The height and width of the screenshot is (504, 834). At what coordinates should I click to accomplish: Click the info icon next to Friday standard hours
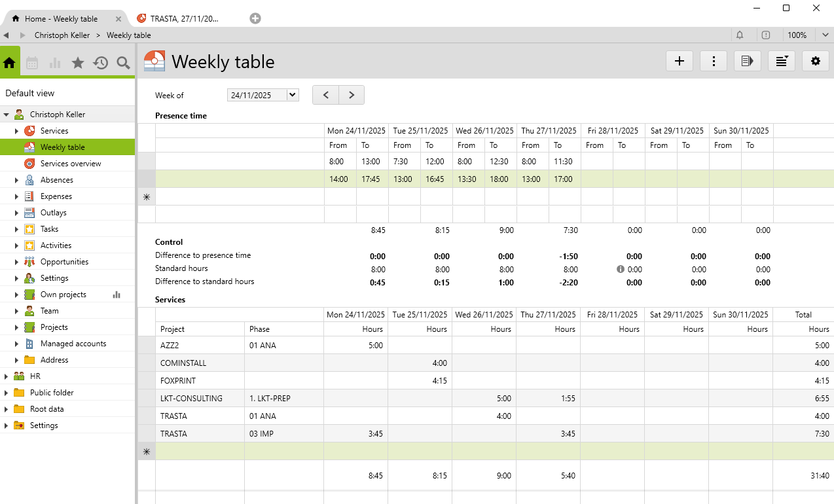pyautogui.click(x=619, y=269)
